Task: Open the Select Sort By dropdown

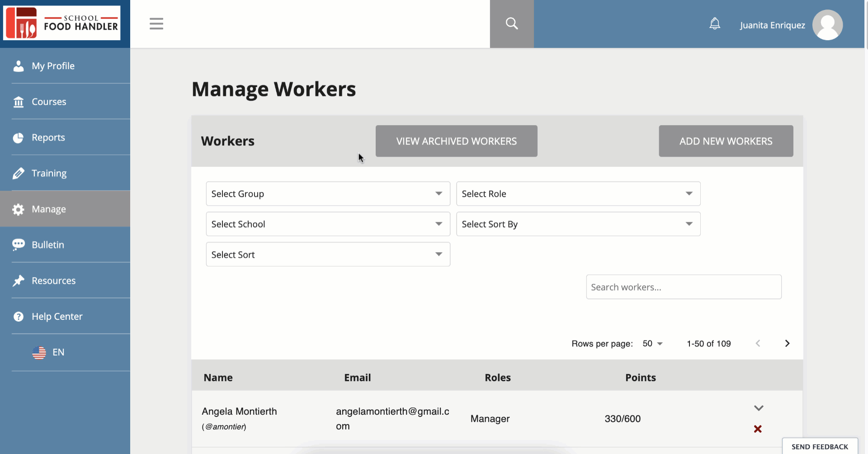Action: click(578, 224)
